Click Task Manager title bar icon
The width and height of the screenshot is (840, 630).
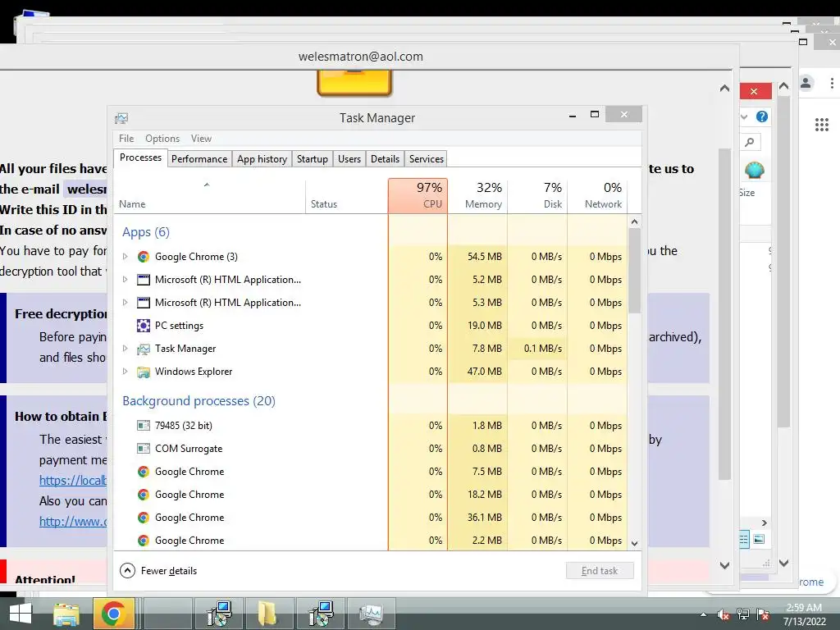coord(121,118)
